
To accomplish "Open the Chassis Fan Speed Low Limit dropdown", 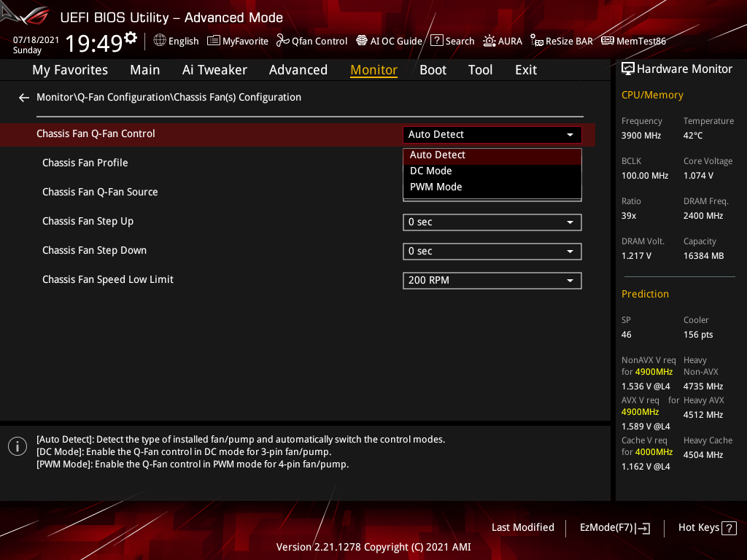I will click(492, 280).
